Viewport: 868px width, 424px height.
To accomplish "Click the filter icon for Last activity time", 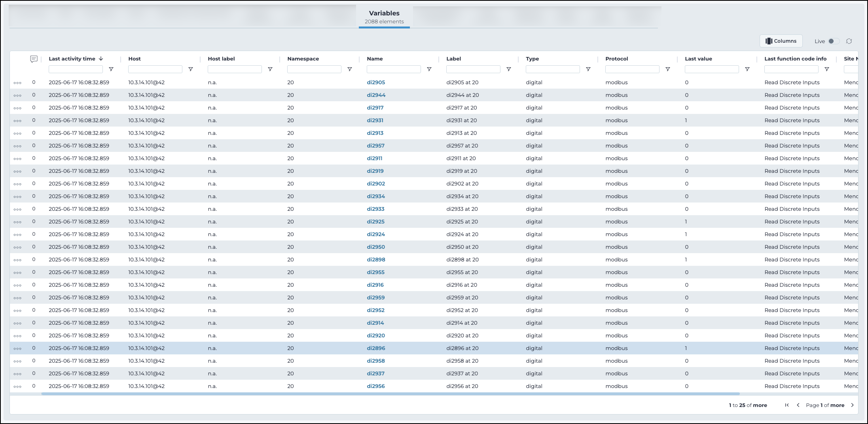I will click(111, 69).
